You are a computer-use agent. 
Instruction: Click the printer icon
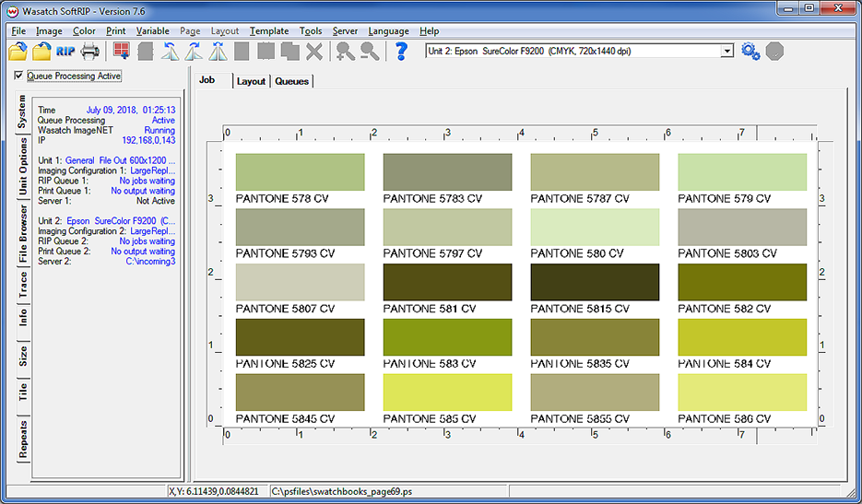pos(90,52)
